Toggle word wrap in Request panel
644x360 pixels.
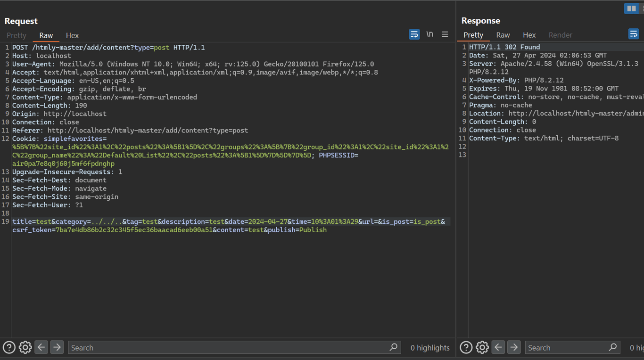point(414,34)
